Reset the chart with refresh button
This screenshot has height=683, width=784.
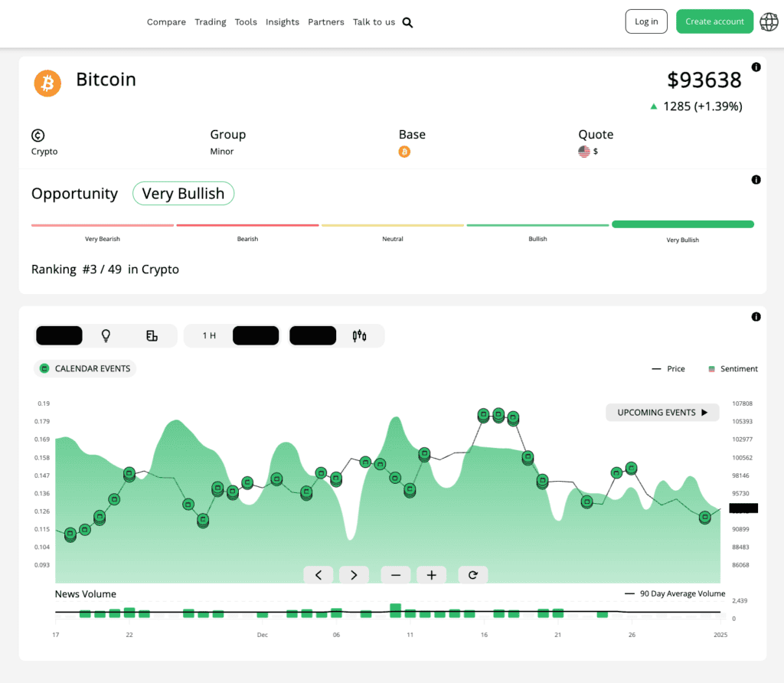click(x=472, y=575)
